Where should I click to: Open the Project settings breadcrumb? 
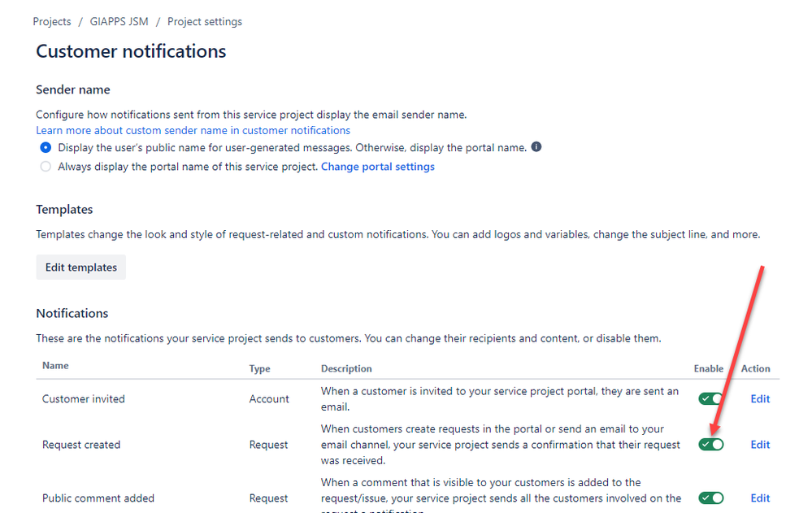point(205,22)
